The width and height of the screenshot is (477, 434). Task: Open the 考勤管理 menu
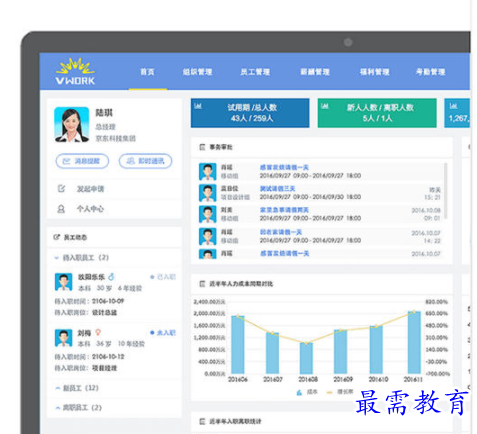(430, 72)
